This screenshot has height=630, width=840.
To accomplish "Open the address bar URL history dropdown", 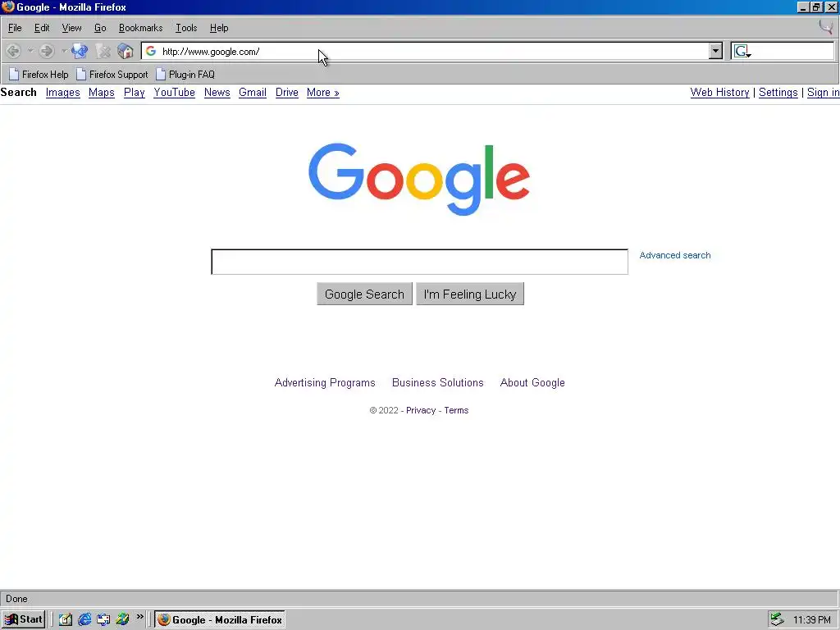I will [x=715, y=52].
